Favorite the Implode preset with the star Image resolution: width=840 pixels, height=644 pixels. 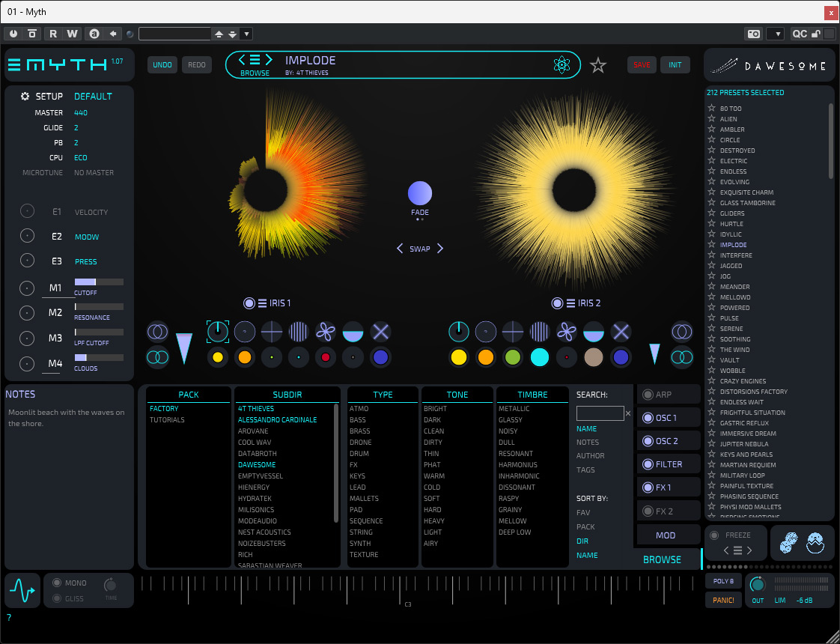(597, 65)
